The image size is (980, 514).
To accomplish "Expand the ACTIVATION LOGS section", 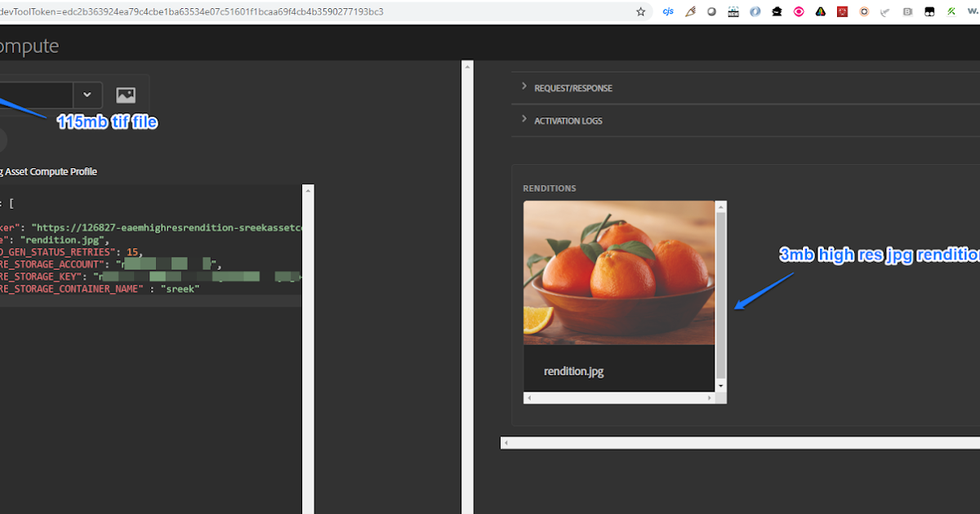I will coord(568,120).
